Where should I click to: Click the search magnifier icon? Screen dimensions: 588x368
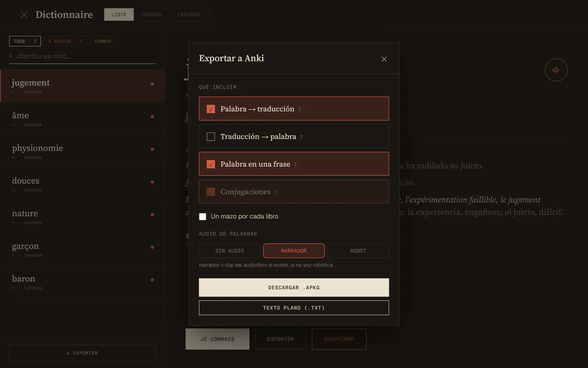11,56
